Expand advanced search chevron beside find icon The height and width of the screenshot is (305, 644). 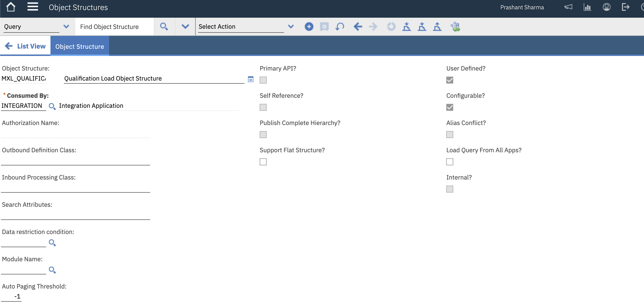(x=185, y=27)
